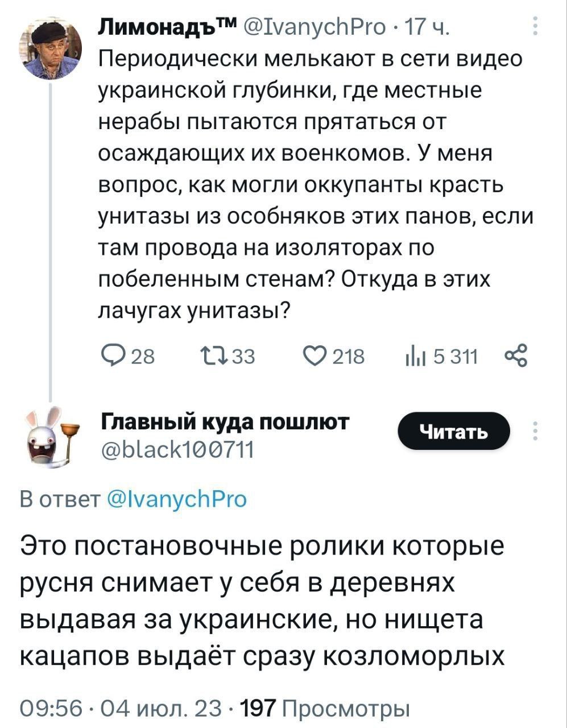This screenshot has height=728, width=567.
Task: Click the name Главный куда пошлют
Action: 225,423
